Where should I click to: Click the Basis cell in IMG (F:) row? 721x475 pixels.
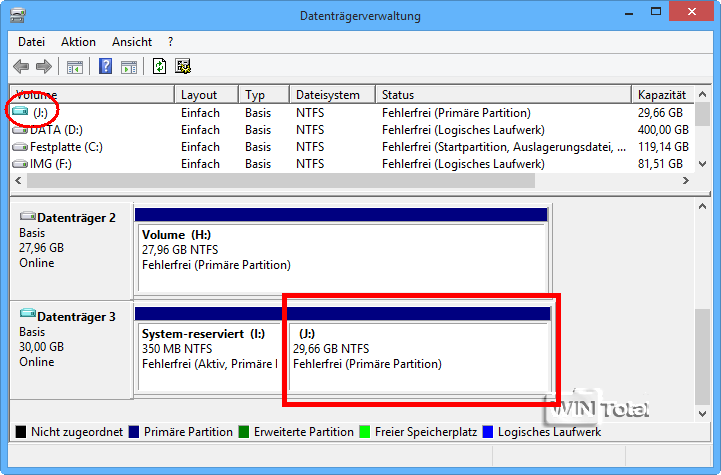(258, 164)
